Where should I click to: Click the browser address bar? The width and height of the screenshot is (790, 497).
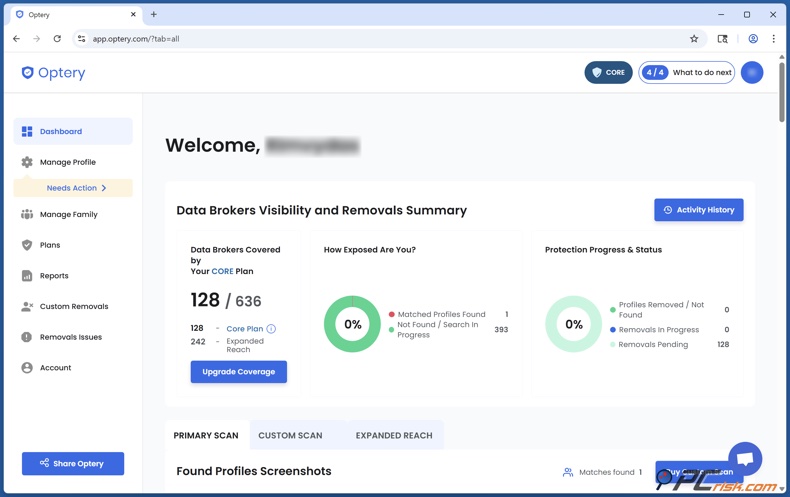tap(380, 39)
